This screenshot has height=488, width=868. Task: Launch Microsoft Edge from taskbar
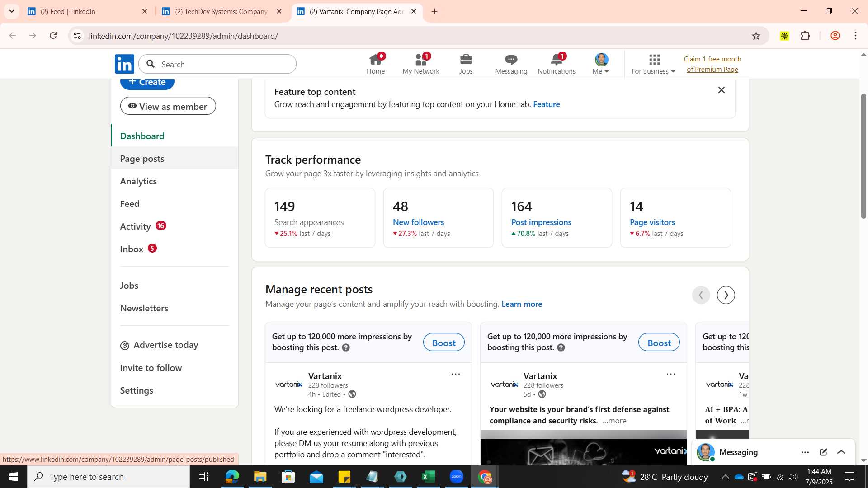pyautogui.click(x=232, y=477)
